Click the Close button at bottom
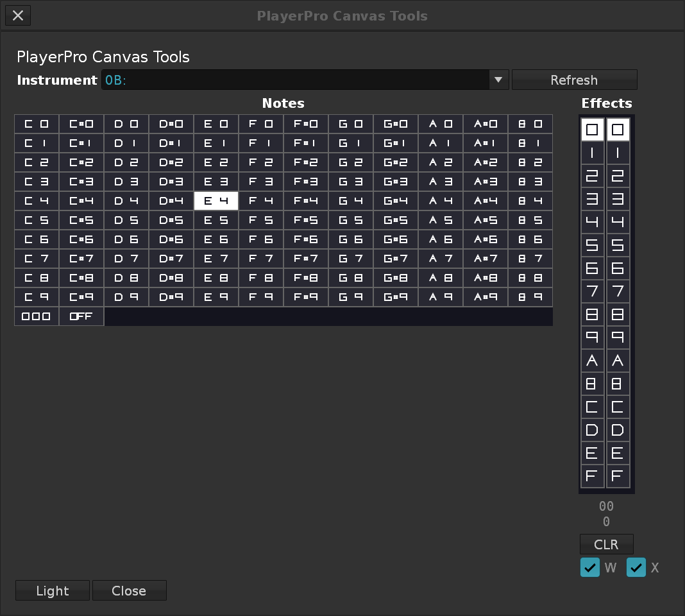 (129, 590)
